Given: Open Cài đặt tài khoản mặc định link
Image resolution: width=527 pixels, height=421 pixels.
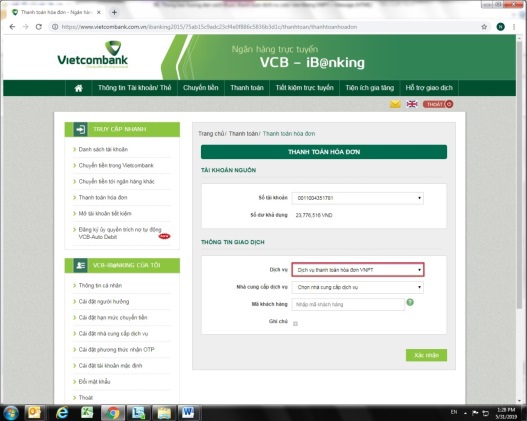Looking at the screenshot, I should (x=110, y=366).
